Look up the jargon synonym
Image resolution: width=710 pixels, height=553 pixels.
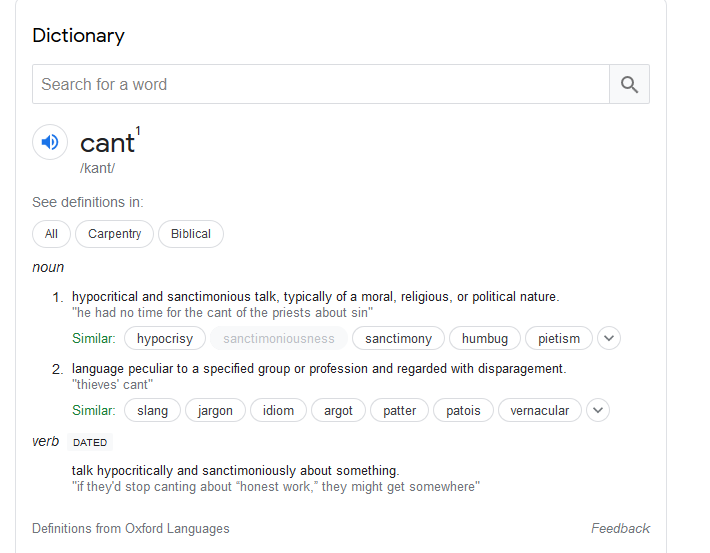point(215,410)
